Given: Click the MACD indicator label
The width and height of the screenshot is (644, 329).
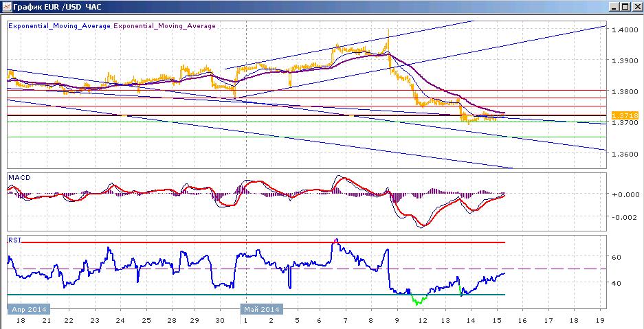Looking at the screenshot, I should click(19, 178).
